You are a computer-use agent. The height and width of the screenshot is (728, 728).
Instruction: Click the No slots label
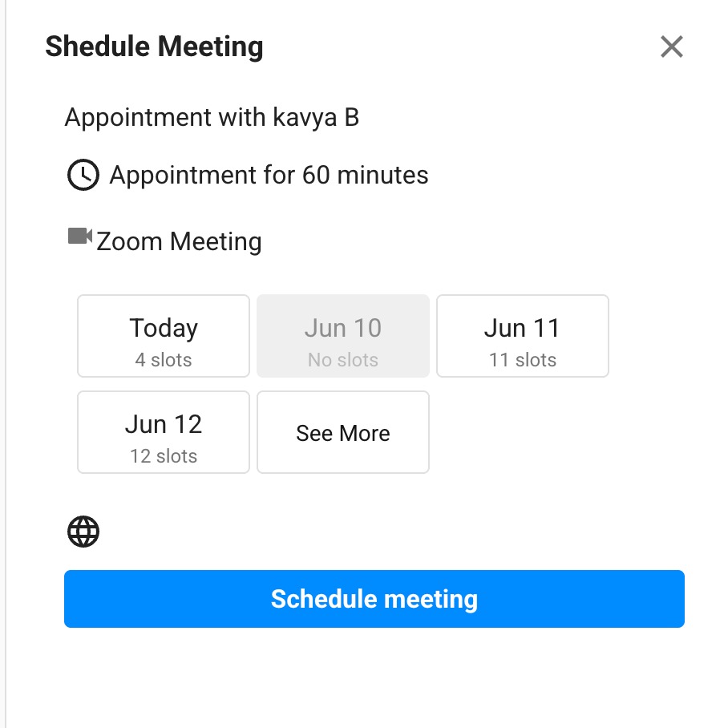343,360
